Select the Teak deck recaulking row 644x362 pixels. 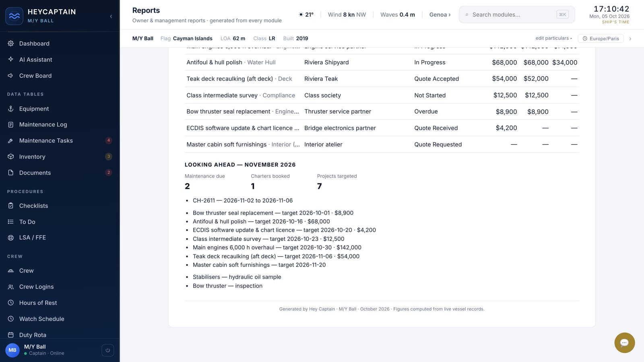[x=382, y=79]
